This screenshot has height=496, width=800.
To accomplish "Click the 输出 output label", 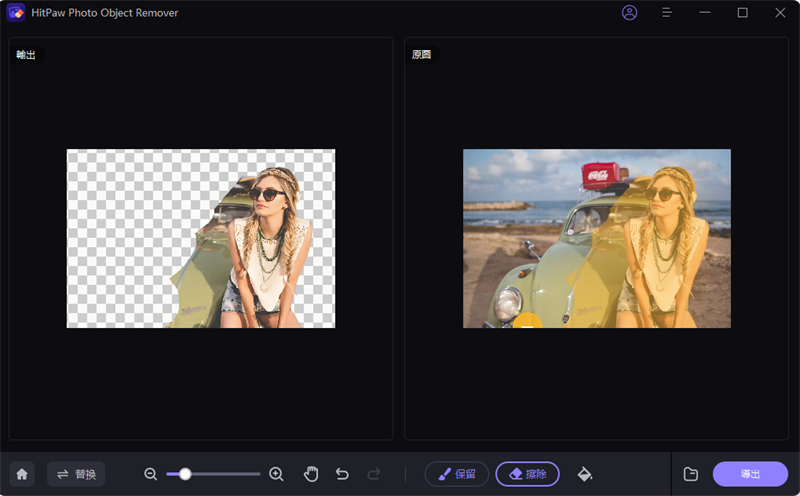I will pos(26,55).
